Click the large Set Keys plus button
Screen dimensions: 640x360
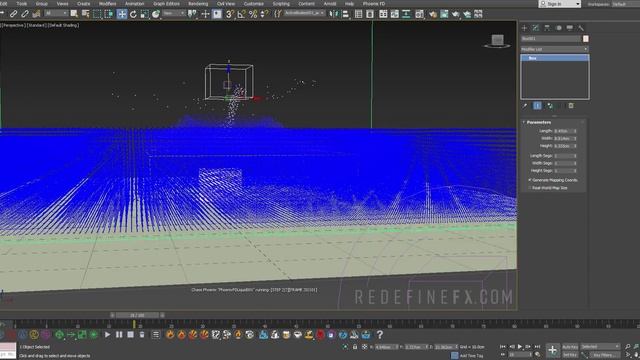click(552, 350)
